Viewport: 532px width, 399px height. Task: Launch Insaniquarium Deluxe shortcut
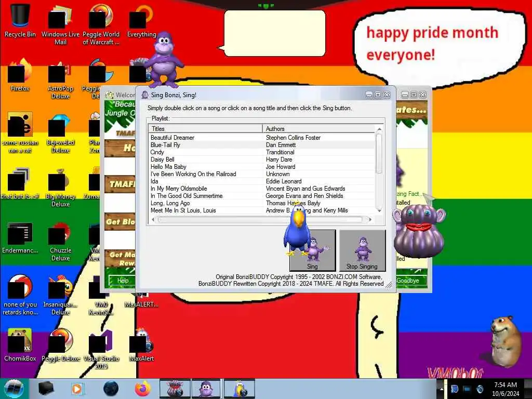coord(60,295)
